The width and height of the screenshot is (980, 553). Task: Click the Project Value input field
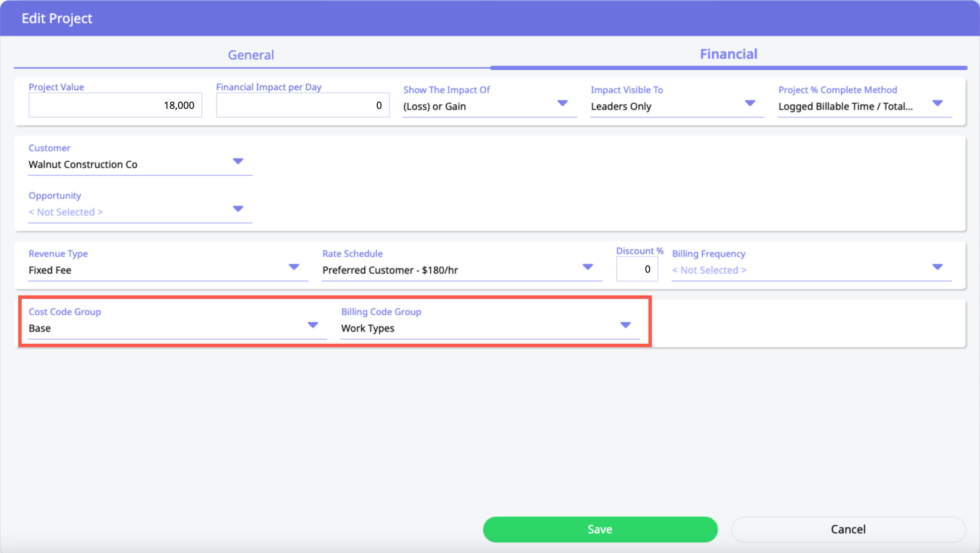[115, 105]
